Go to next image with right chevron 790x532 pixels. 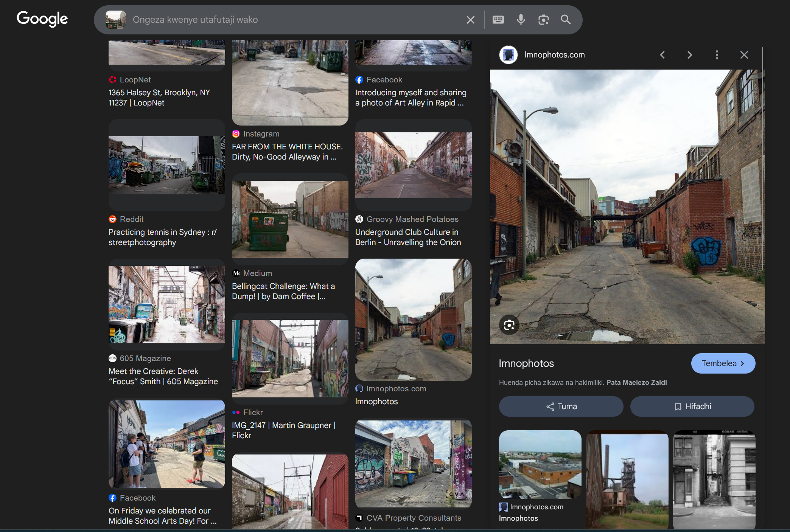pos(689,55)
